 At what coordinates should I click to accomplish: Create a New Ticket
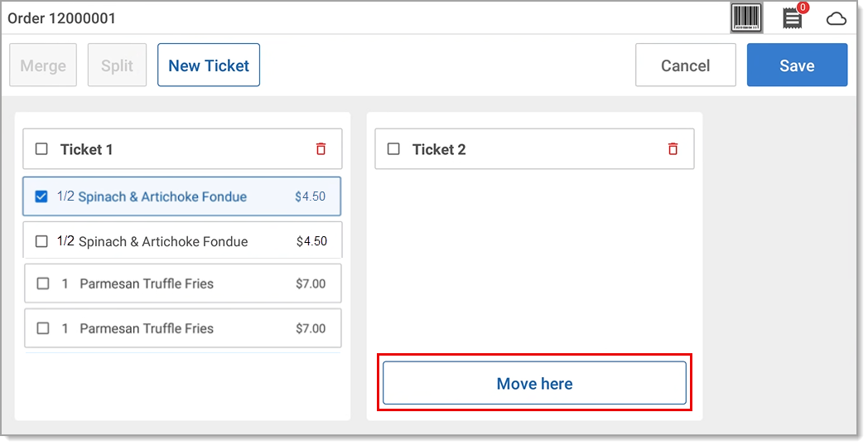click(x=209, y=65)
